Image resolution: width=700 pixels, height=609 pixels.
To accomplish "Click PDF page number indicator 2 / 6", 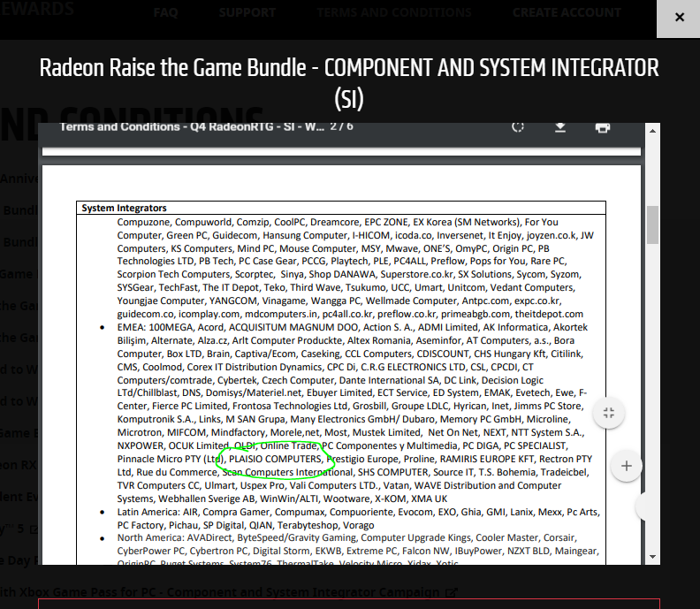I will tap(341, 126).
